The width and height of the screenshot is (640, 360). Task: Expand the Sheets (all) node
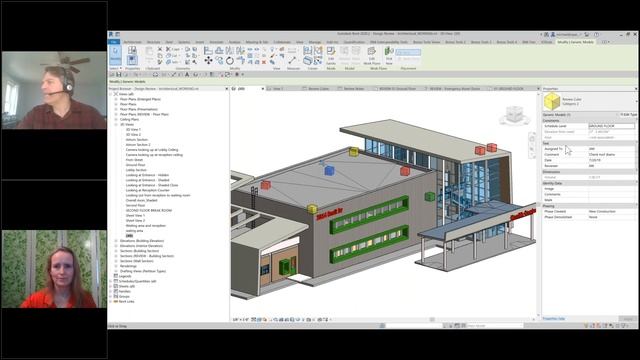point(111,286)
